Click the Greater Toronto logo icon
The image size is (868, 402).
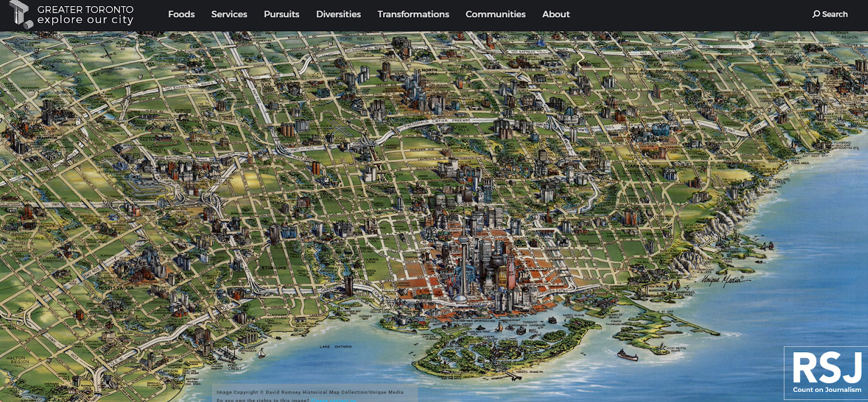21,14
